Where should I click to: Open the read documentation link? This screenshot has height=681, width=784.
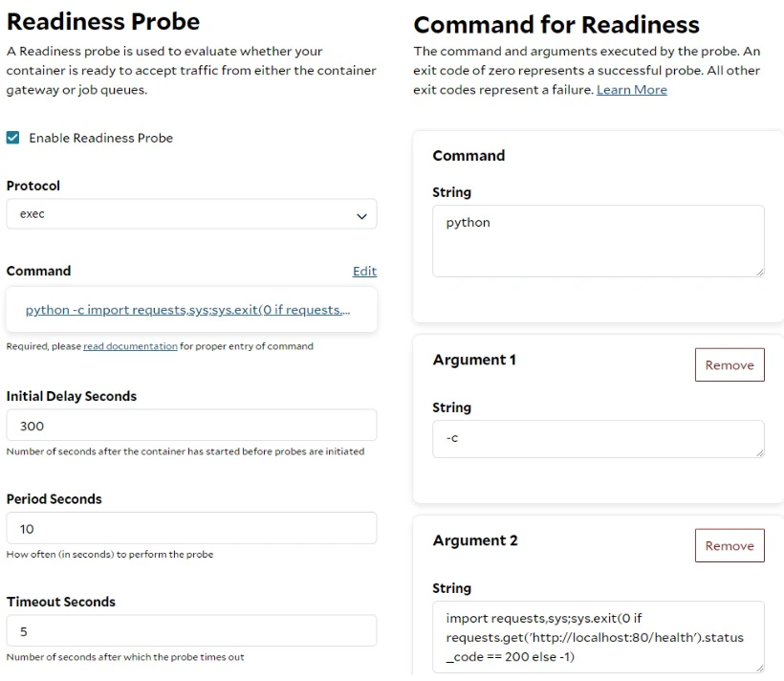pos(130,346)
